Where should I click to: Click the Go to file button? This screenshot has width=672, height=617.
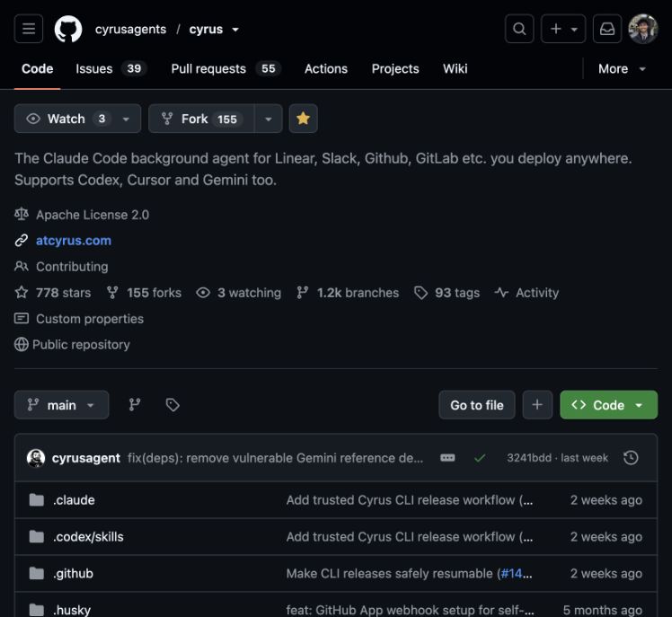(476, 404)
